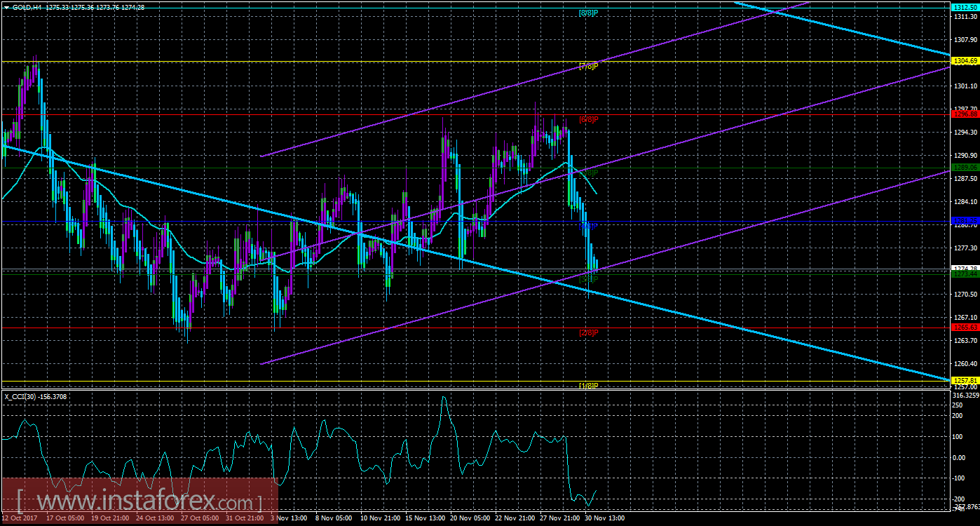Click the 15 Nov 13:00 time label
The width and height of the screenshot is (980, 526).
pos(424,519)
